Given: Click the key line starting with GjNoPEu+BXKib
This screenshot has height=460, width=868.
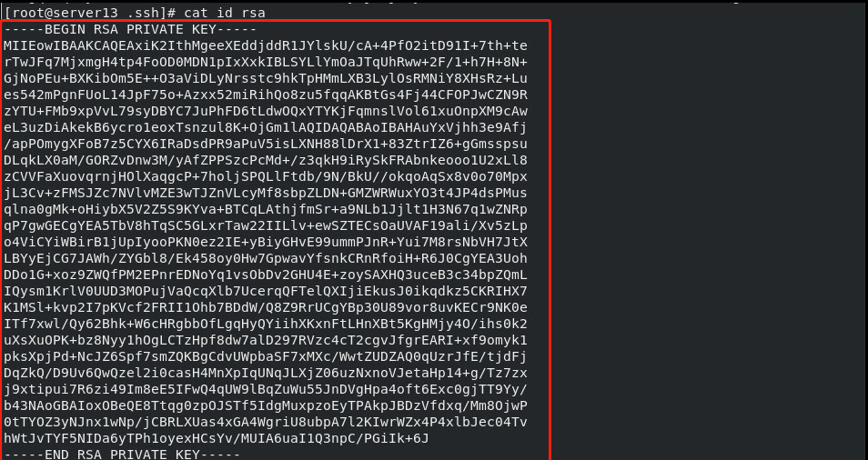Looking at the screenshot, I should tap(266, 78).
